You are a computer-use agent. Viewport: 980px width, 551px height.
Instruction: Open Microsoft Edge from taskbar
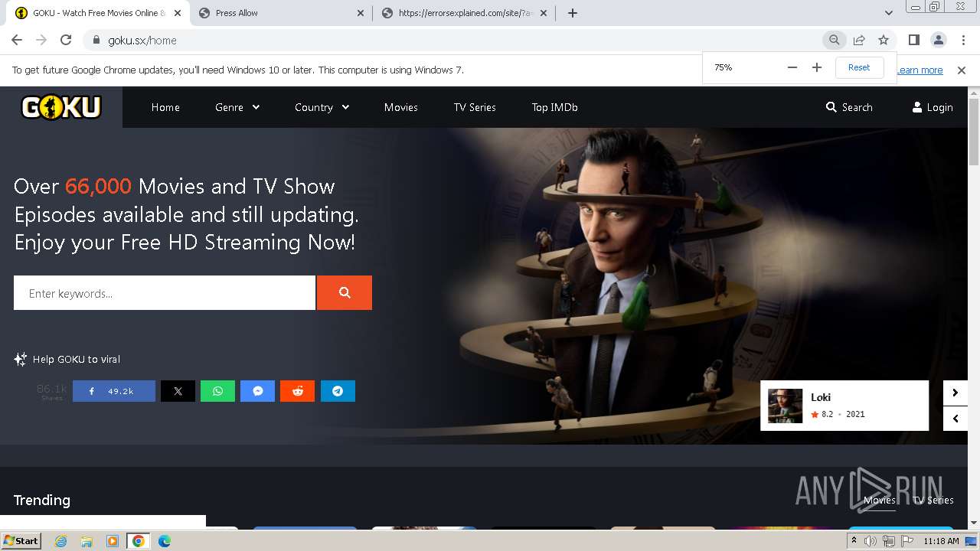164,541
